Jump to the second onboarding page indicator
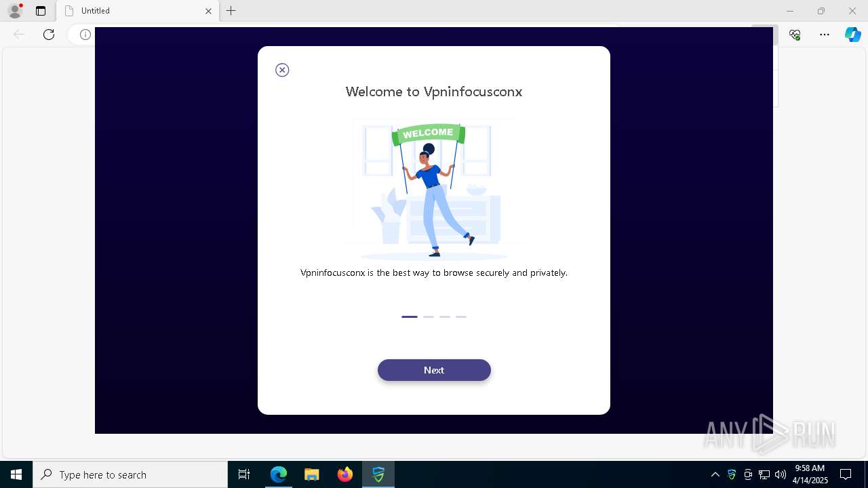The image size is (868, 488). 429,317
